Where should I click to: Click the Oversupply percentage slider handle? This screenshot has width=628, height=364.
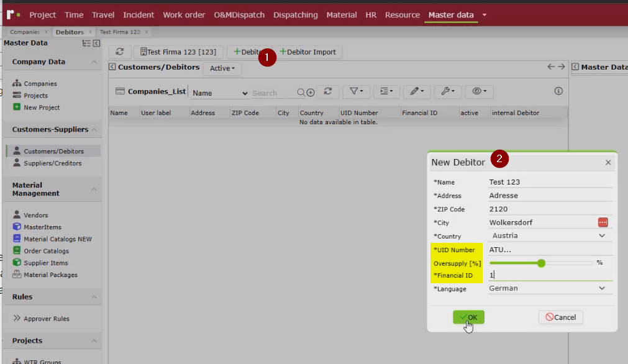tap(541, 263)
